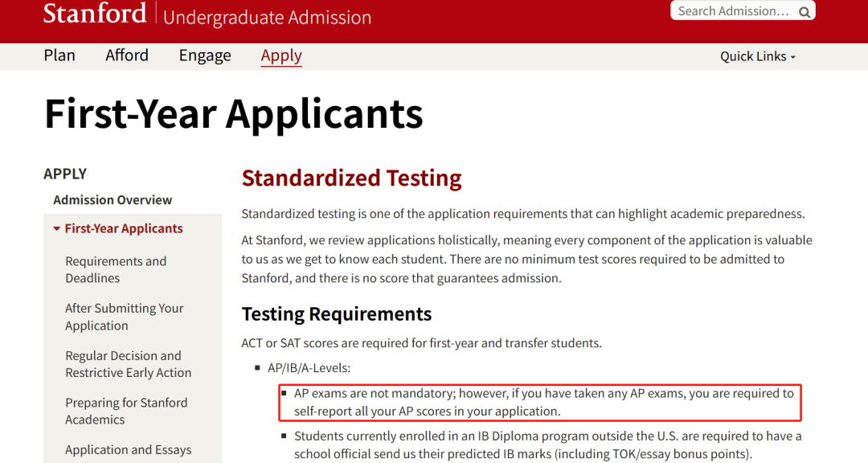Viewport: 868px width, 463px height.
Task: Open the Afford menu
Action: coord(127,55)
